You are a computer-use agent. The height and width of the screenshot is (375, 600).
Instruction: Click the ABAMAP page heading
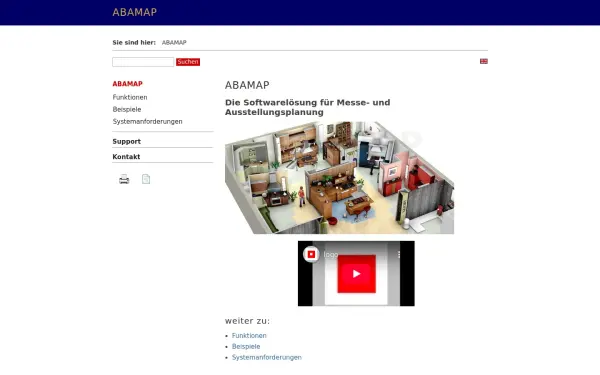tap(247, 85)
